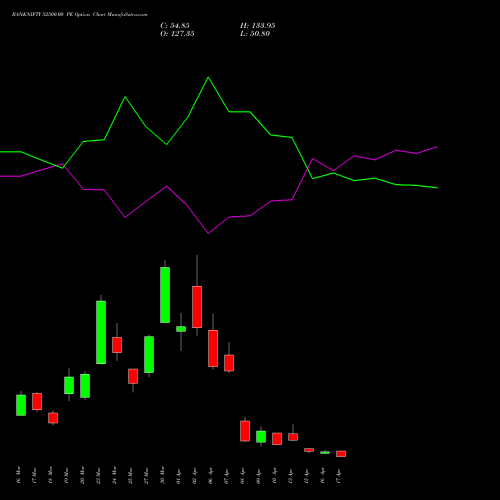Click the lowest trough of the purple line

tap(208, 233)
